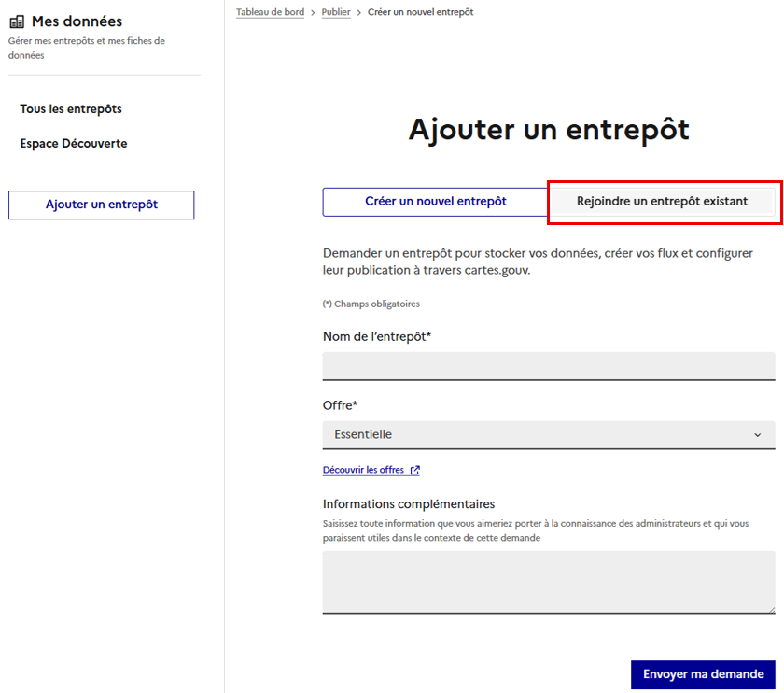
Task: Click the Ajouter un entrepôt sidebar button
Action: click(x=101, y=205)
